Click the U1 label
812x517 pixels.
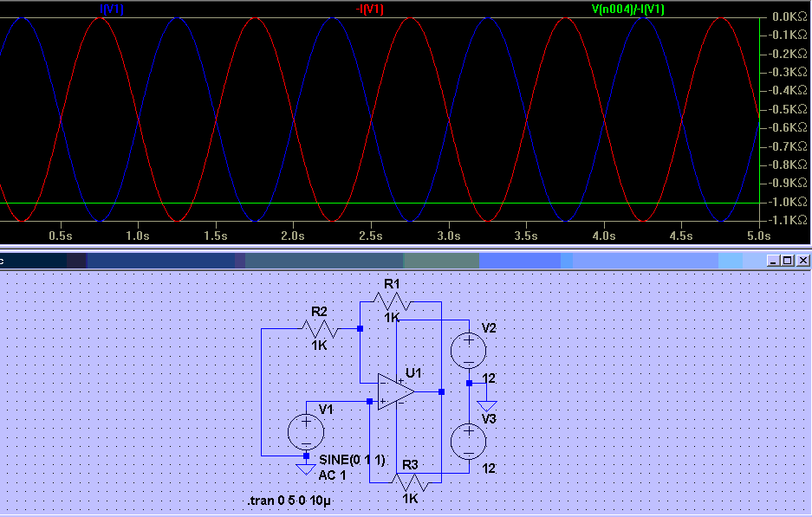pyautogui.click(x=413, y=372)
